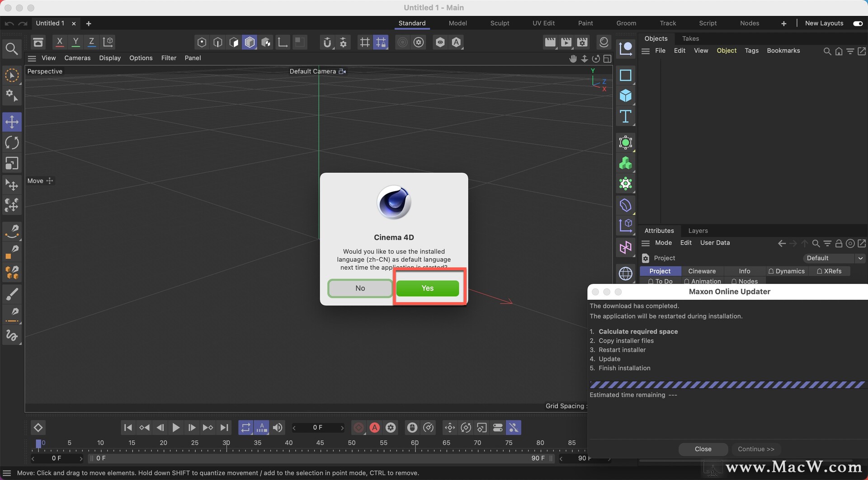This screenshot has width=868, height=480.
Task: Lock the Attributes manager element
Action: coord(839,244)
